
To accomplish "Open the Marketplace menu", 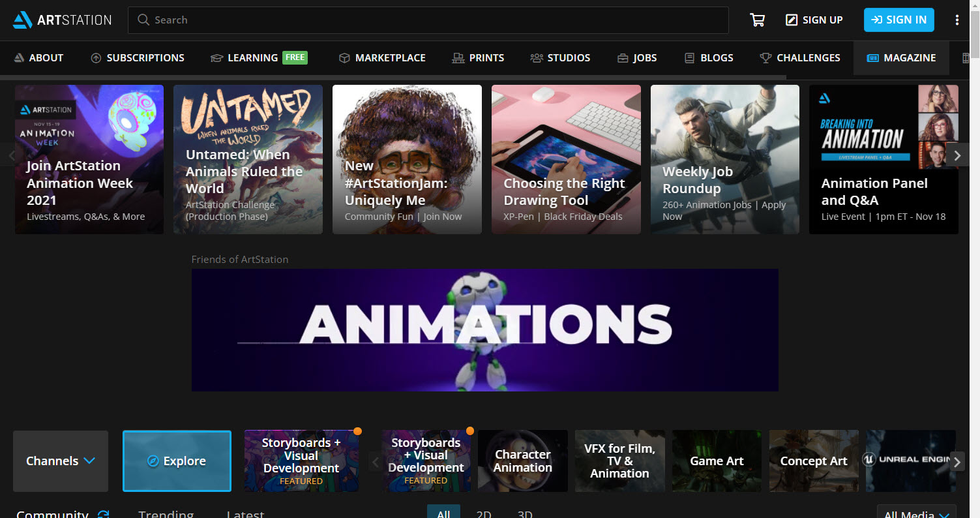I will tap(382, 58).
